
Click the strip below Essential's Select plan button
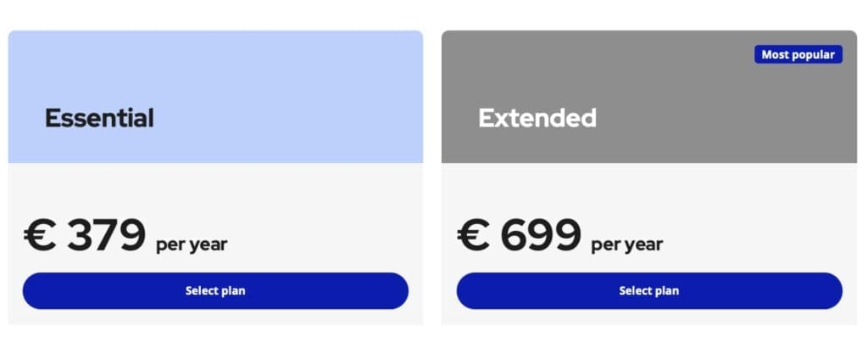point(215,317)
